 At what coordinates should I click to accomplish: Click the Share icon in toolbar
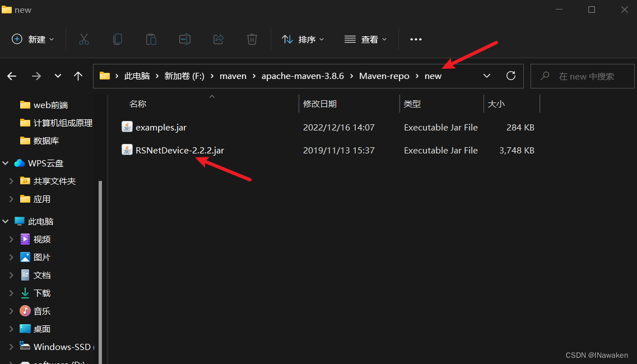(218, 39)
